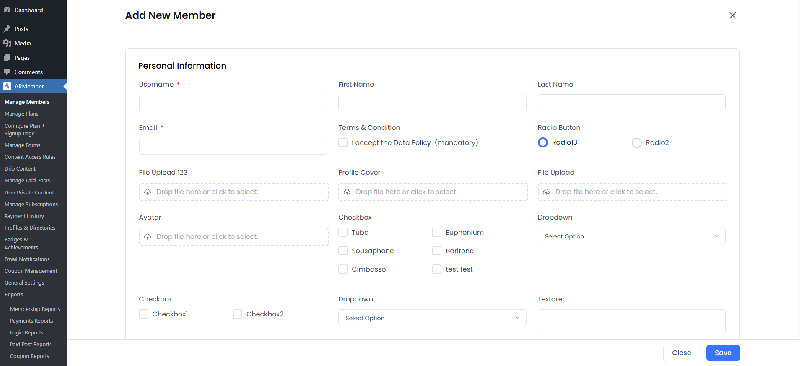Select the first Radio Button option
Image resolution: width=800 pixels, height=366 pixels.
[543, 143]
